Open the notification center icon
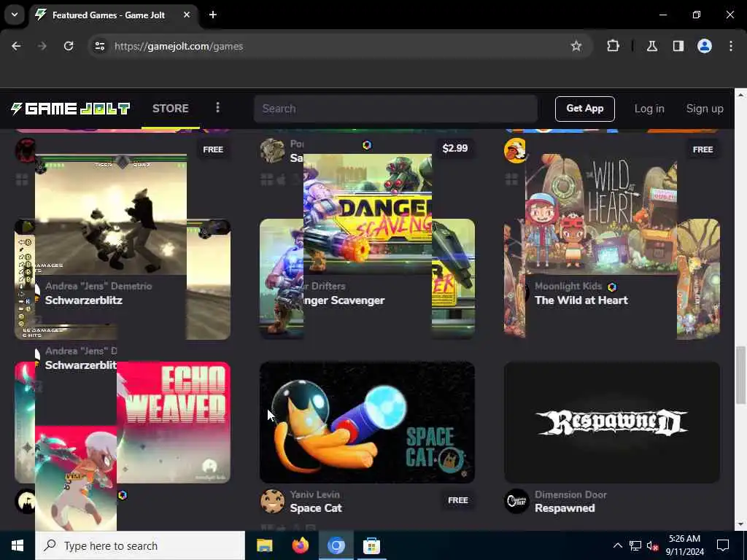This screenshot has height=560, width=747. click(x=723, y=545)
